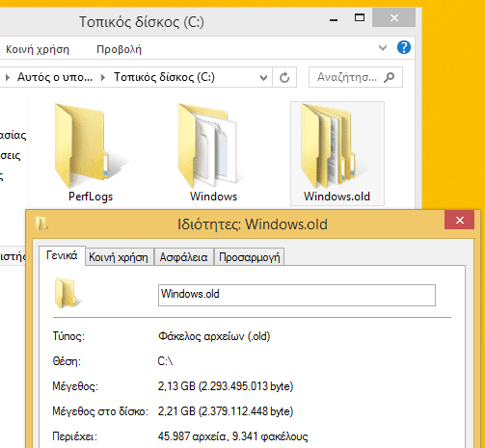Switch to the 'Γενικά' tab

(62, 255)
